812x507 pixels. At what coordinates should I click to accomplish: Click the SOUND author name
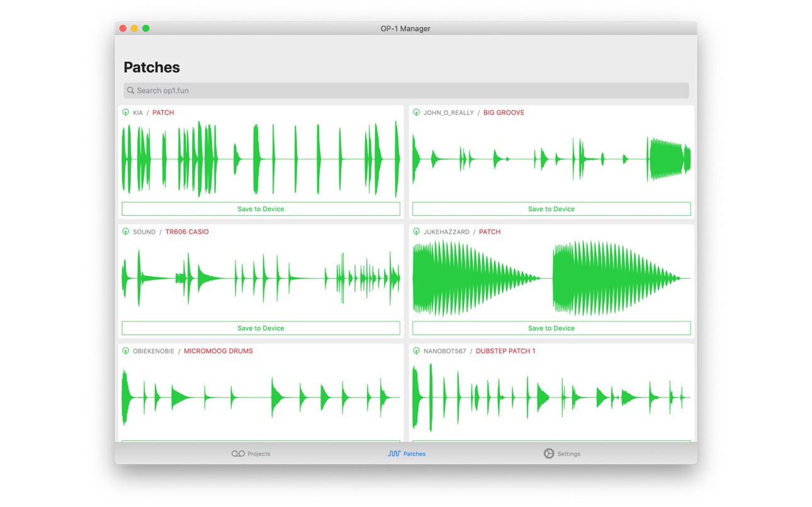(x=144, y=232)
